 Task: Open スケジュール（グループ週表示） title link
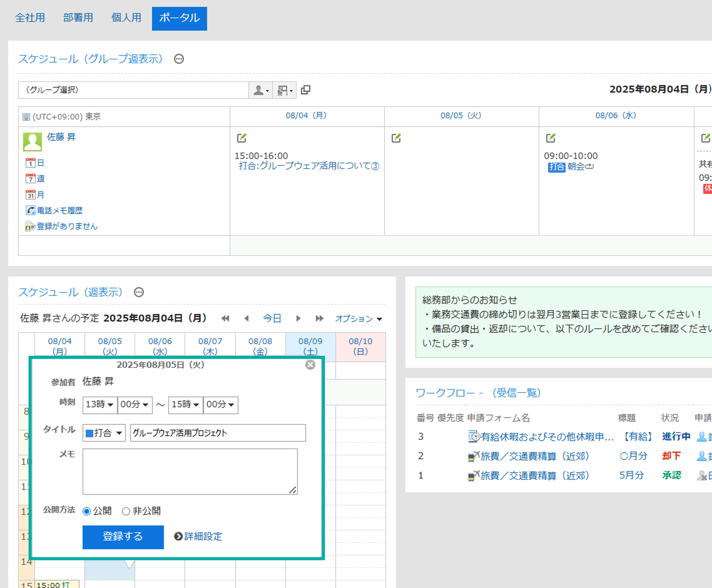[x=90, y=59]
